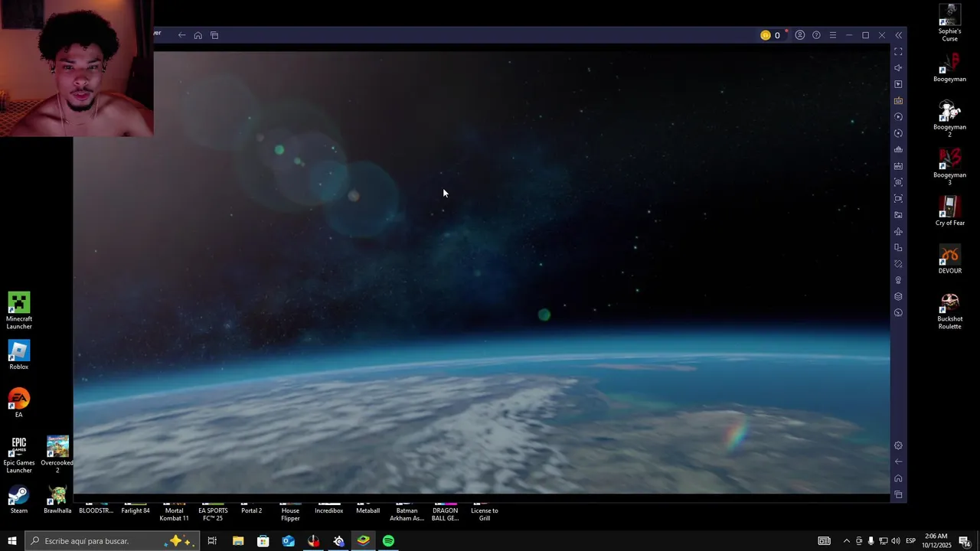The height and width of the screenshot is (551, 980).
Task: Open the media play panel icon in sidebar
Action: 898,84
